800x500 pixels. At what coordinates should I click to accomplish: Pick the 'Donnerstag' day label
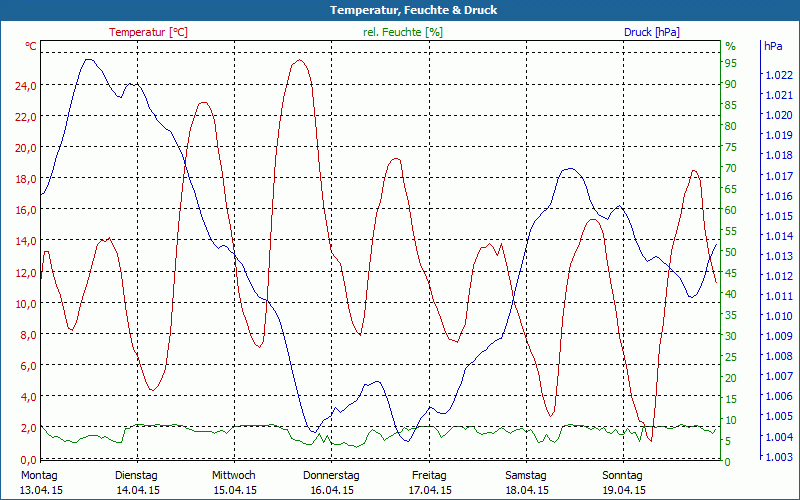coord(331,475)
